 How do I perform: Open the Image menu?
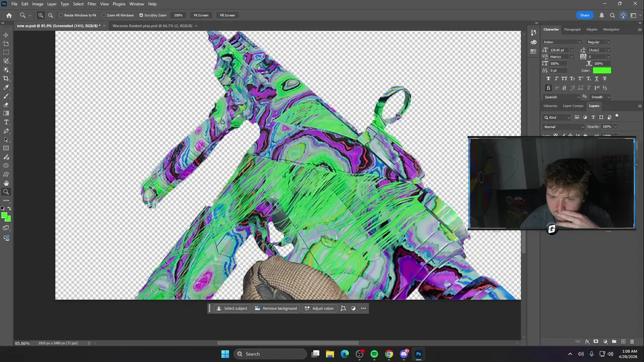coord(38,4)
